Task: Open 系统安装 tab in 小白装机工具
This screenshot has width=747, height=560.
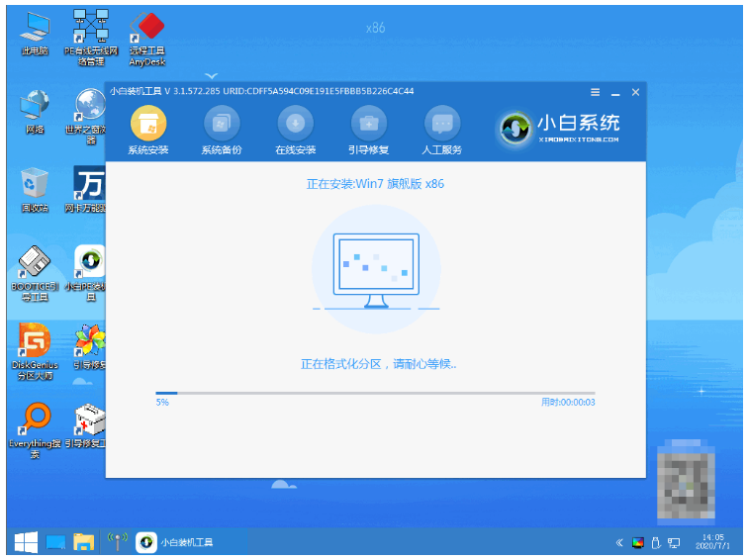Action: tap(148, 131)
